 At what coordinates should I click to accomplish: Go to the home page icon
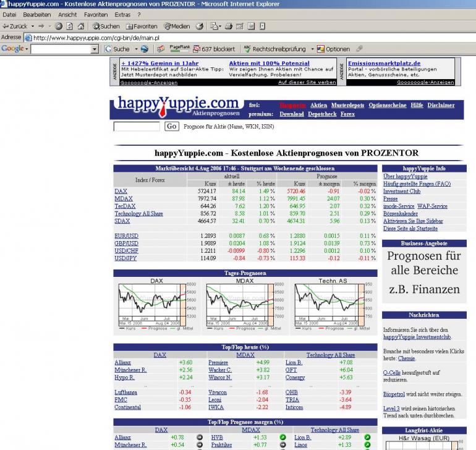(81, 27)
